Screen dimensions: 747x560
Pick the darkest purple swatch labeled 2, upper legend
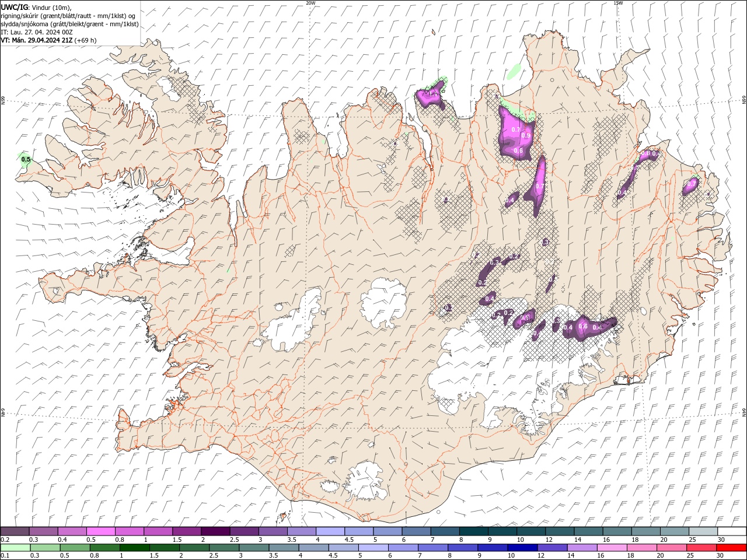215,531
